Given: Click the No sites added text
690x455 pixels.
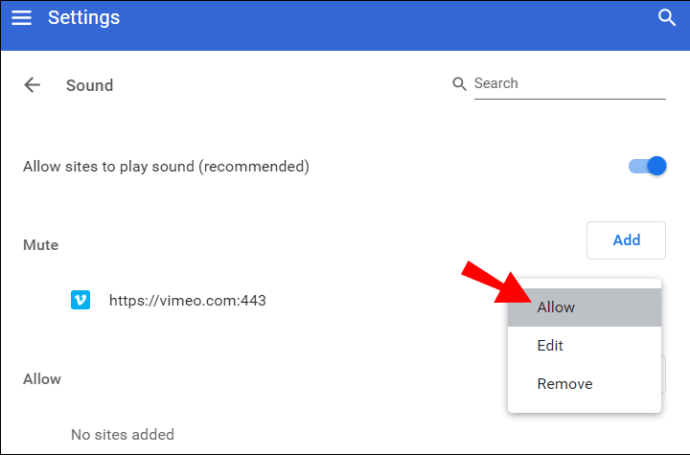Looking at the screenshot, I should (x=122, y=434).
